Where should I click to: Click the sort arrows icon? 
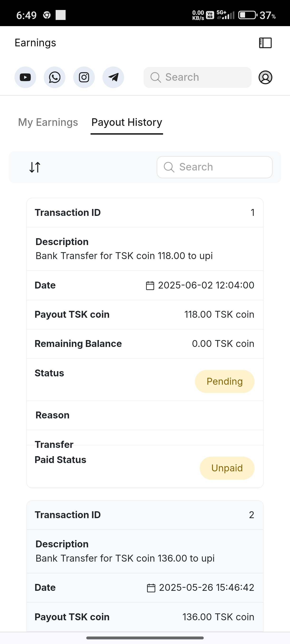click(35, 167)
